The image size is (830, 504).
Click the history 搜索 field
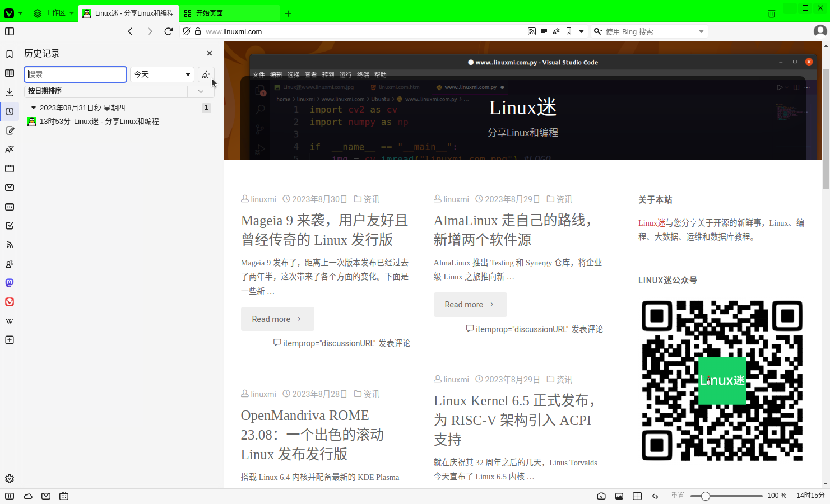tap(75, 74)
